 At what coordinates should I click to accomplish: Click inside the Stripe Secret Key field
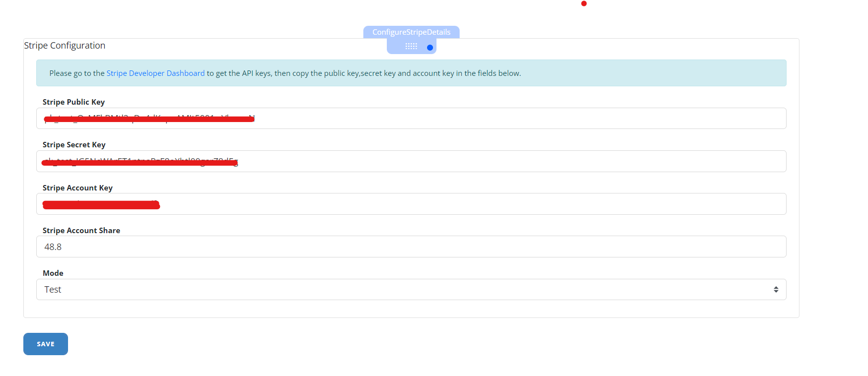point(497,161)
